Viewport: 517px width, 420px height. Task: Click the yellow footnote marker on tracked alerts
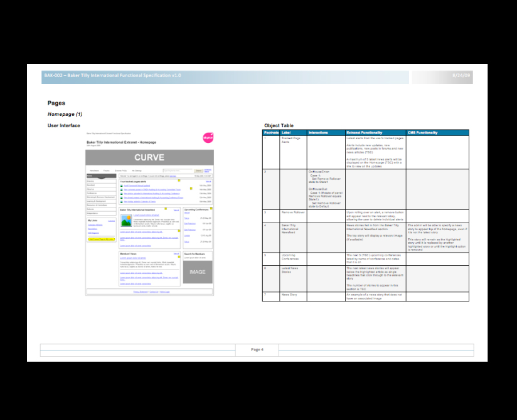[x=179, y=181]
